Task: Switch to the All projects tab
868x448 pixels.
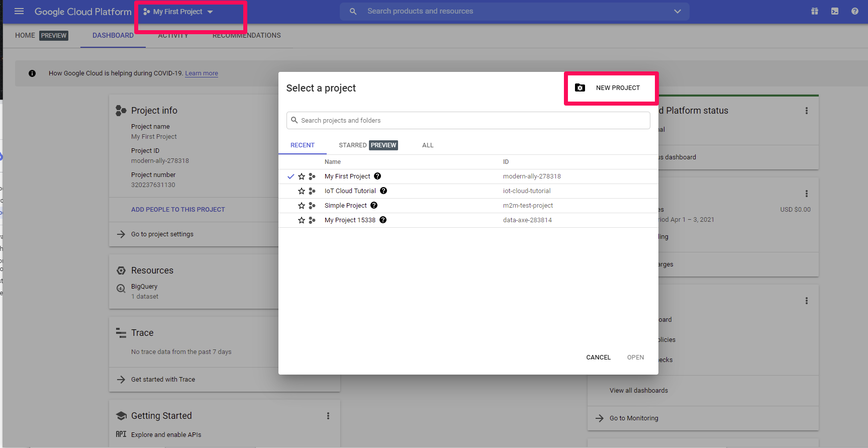Action: click(428, 145)
